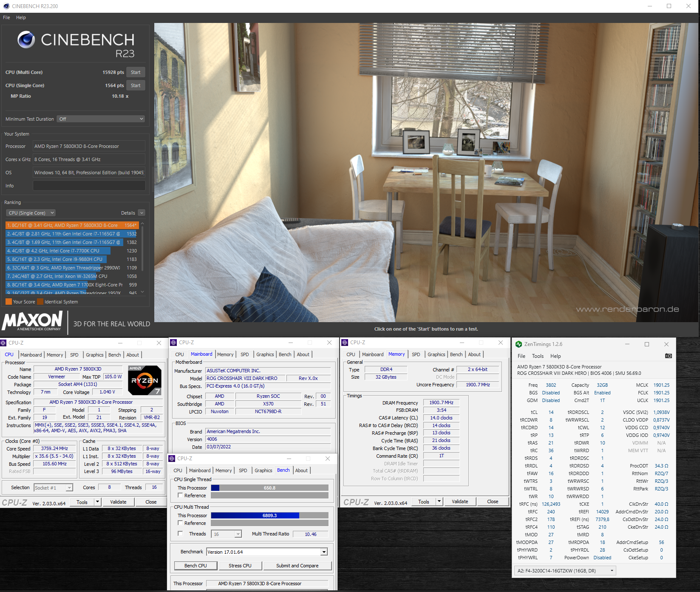Switch to SPD tab in CPU-Z CPU window
Viewport: 700px width, 592px height.
click(74, 355)
